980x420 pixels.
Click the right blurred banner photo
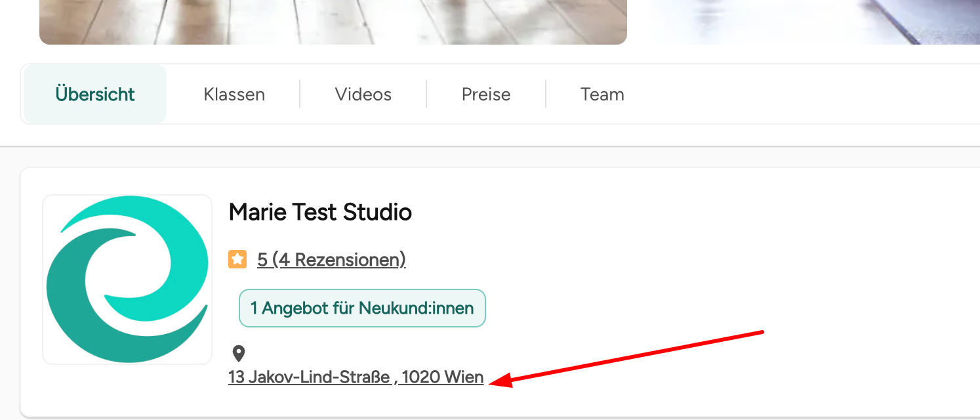[x=813, y=22]
